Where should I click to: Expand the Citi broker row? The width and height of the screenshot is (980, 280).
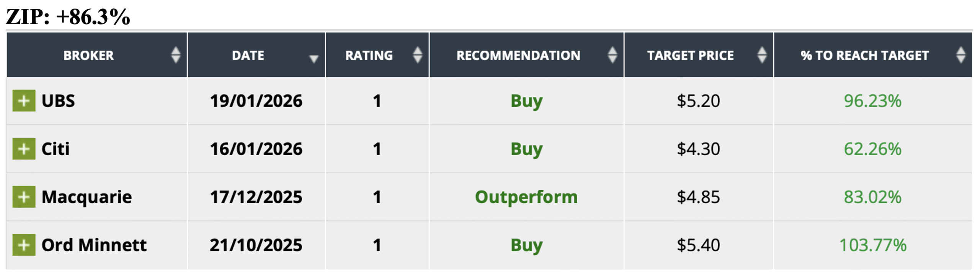24,149
